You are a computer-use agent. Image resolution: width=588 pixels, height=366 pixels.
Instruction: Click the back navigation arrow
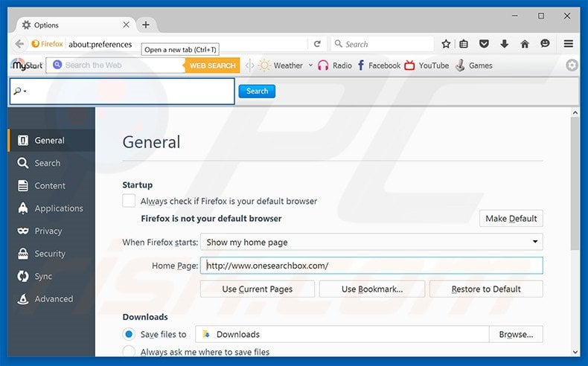tap(19, 44)
